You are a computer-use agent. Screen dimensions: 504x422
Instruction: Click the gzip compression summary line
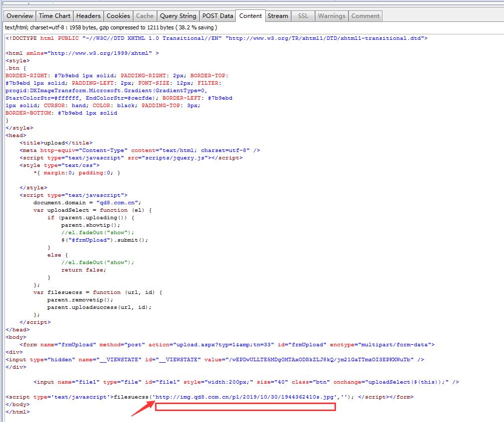point(111,28)
